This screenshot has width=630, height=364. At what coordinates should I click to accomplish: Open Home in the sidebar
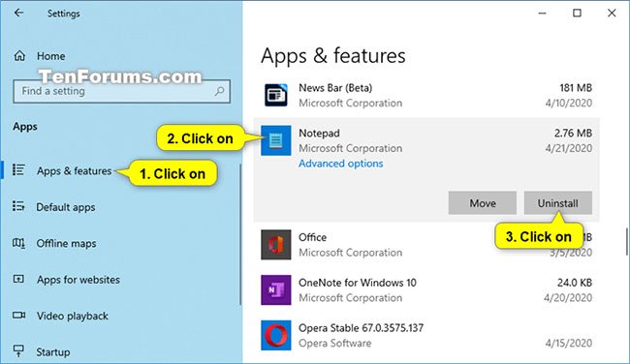point(50,56)
